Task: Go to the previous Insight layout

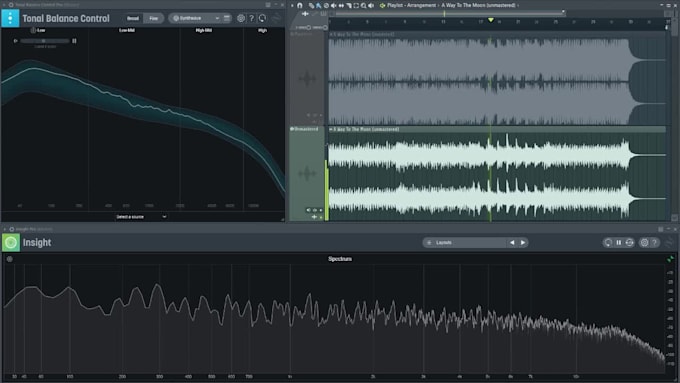Action: 512,242
